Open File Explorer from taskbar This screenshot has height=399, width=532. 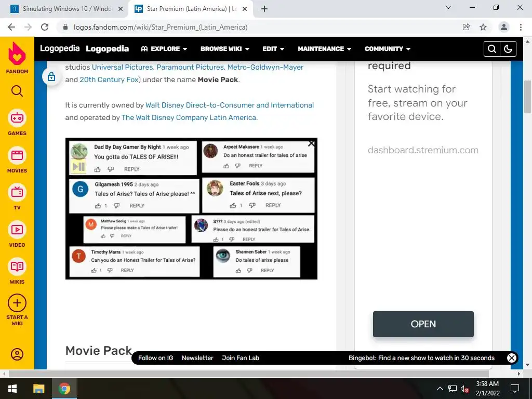click(x=38, y=389)
